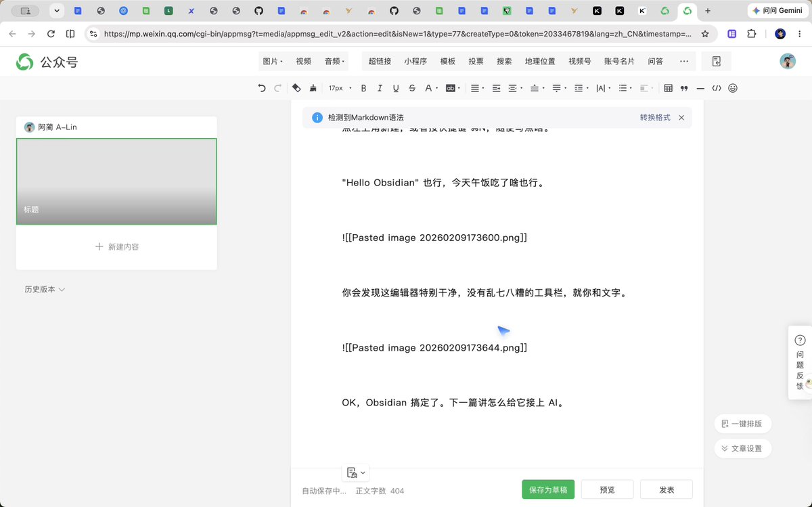The image size is (812, 507).
Task: Open the Chrome tab search chevron
Action: coord(56,11)
